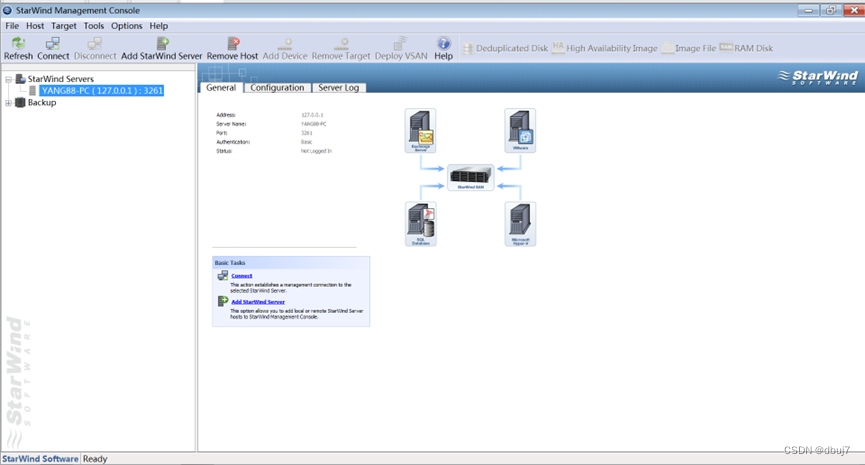
Task: Open the File menu
Action: pyautogui.click(x=12, y=26)
